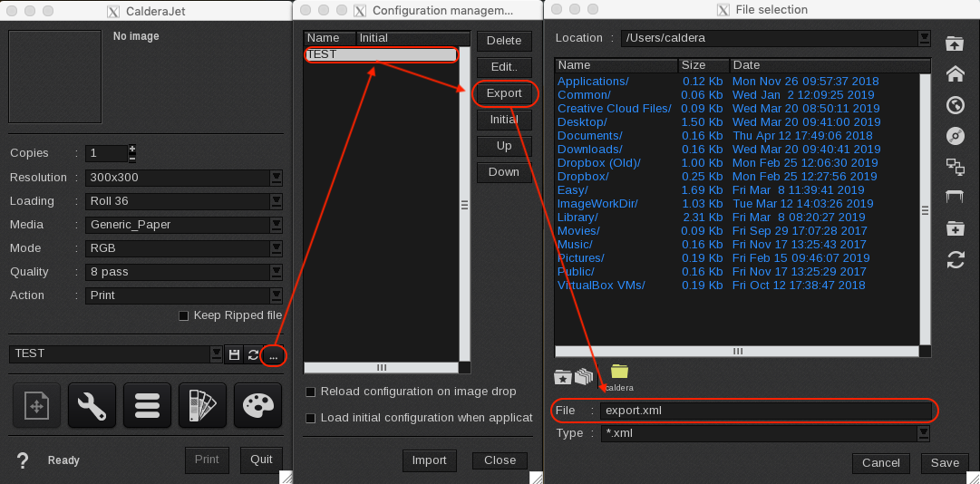Open the Documents/ folder entry
The image size is (980, 484).
pos(589,135)
